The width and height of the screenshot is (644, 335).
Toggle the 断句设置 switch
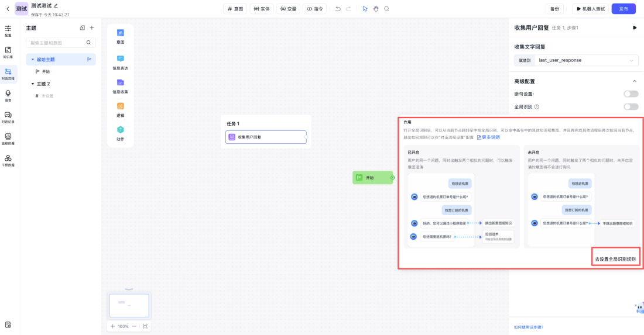pyautogui.click(x=631, y=94)
